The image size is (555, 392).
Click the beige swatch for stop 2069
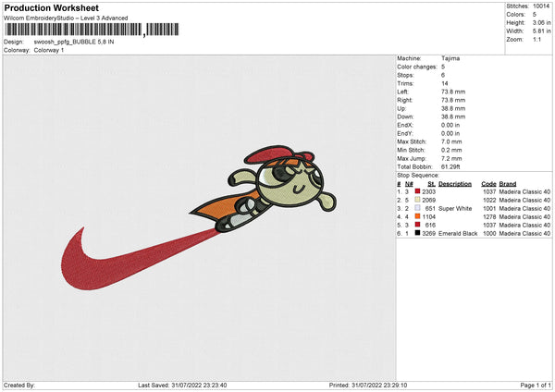(x=417, y=200)
